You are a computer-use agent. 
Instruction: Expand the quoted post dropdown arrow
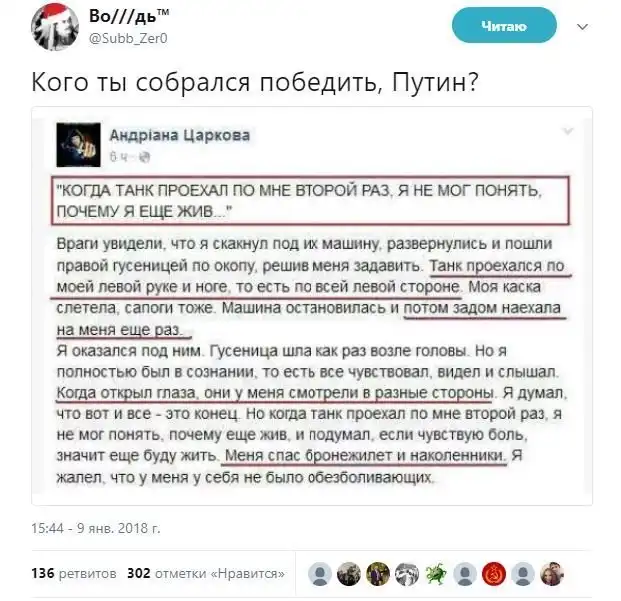[568, 131]
